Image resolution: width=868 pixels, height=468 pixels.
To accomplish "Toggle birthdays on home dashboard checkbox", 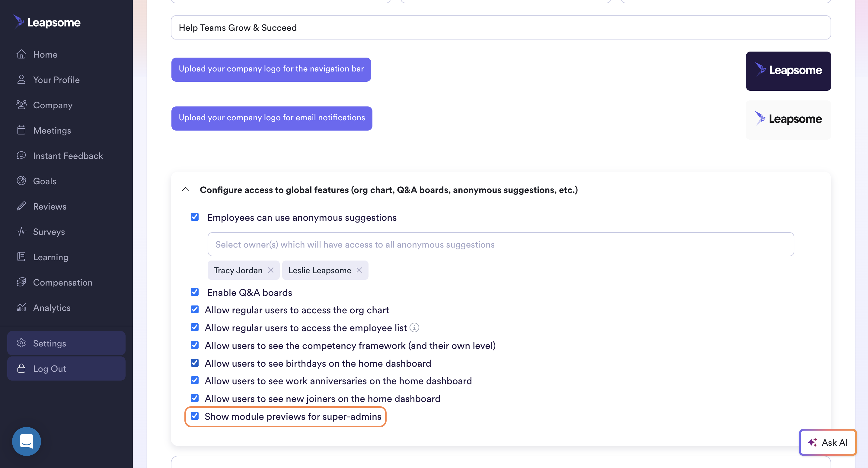I will (195, 363).
